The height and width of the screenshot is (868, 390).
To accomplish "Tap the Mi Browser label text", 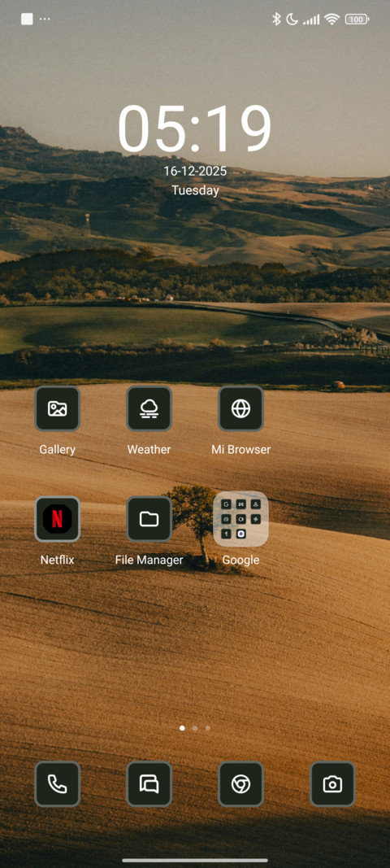I will pyautogui.click(x=240, y=450).
